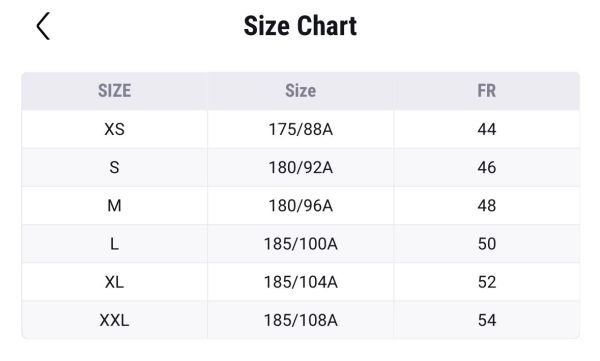
Task: Select the FR column header
Action: (x=487, y=91)
